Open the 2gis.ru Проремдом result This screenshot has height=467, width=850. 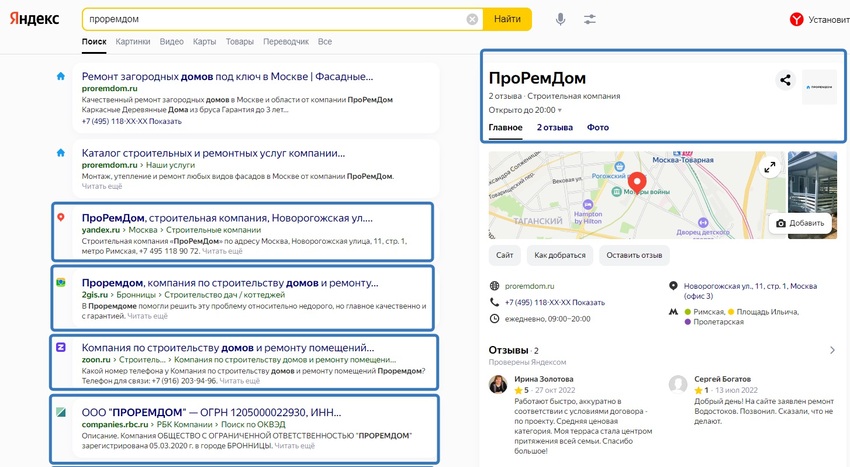[230, 283]
